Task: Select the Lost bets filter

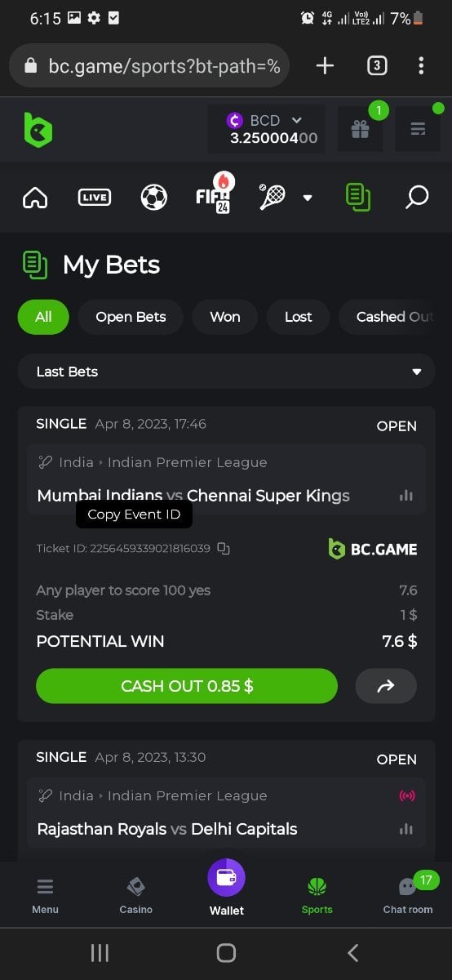Action: pyautogui.click(x=298, y=317)
